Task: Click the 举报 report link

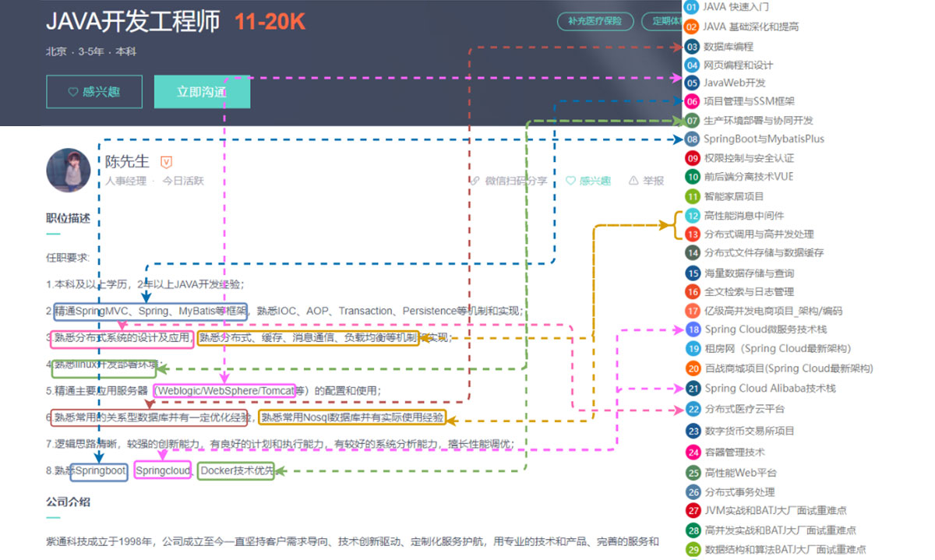Action: pyautogui.click(x=646, y=181)
